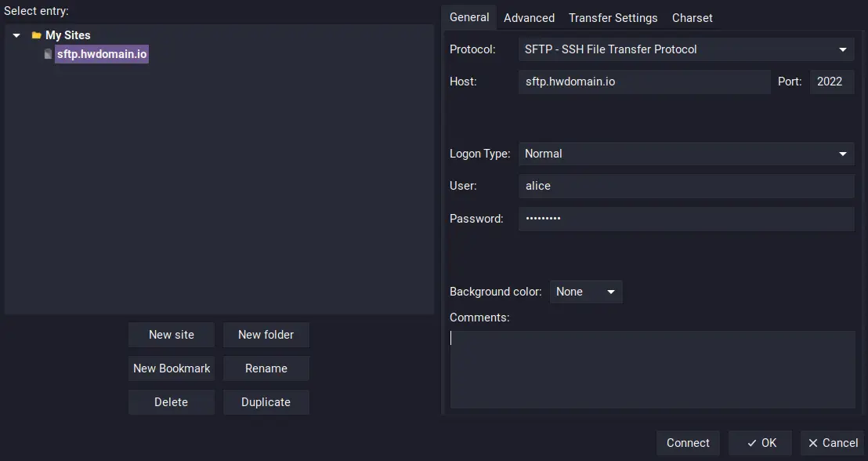Select the General tab
This screenshot has width=868, height=461.
point(469,17)
